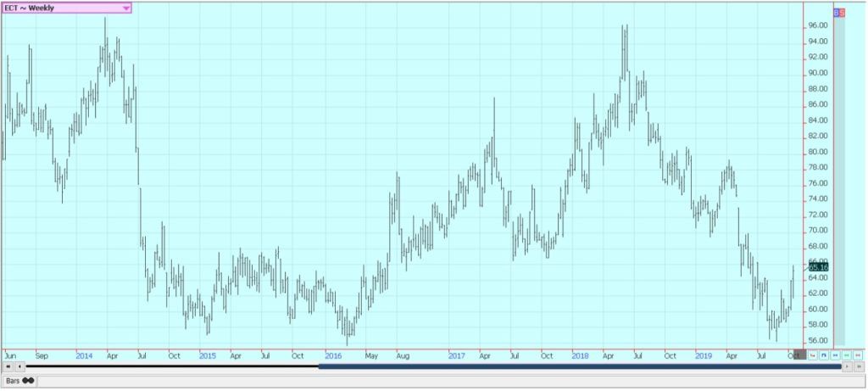This screenshot has height=391, width=868.
Task: Click the 60.00 price axis label
Action: [818, 309]
